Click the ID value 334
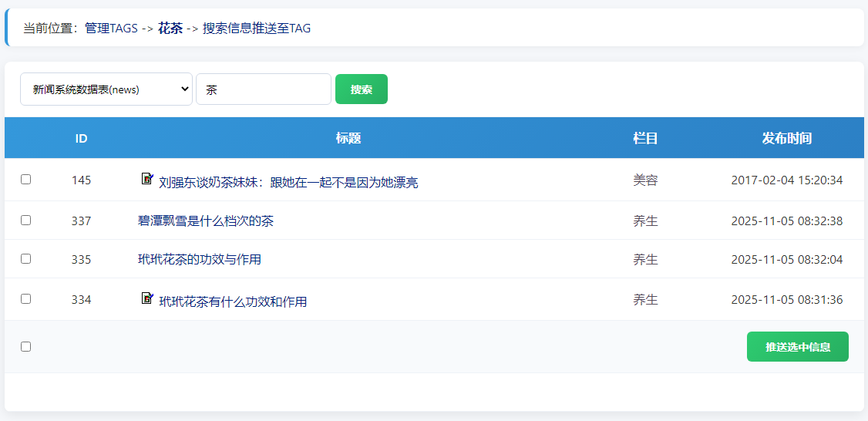This screenshot has height=421, width=868. pos(82,300)
